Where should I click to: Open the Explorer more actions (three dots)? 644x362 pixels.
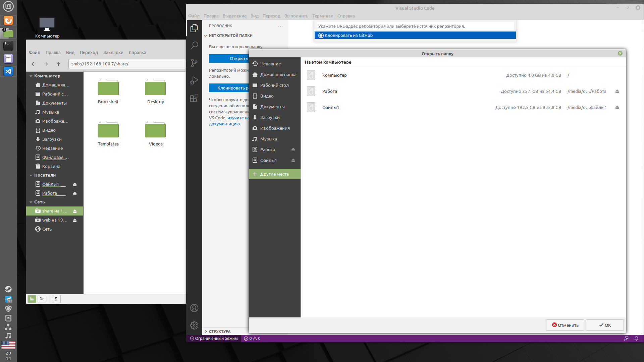pyautogui.click(x=280, y=26)
